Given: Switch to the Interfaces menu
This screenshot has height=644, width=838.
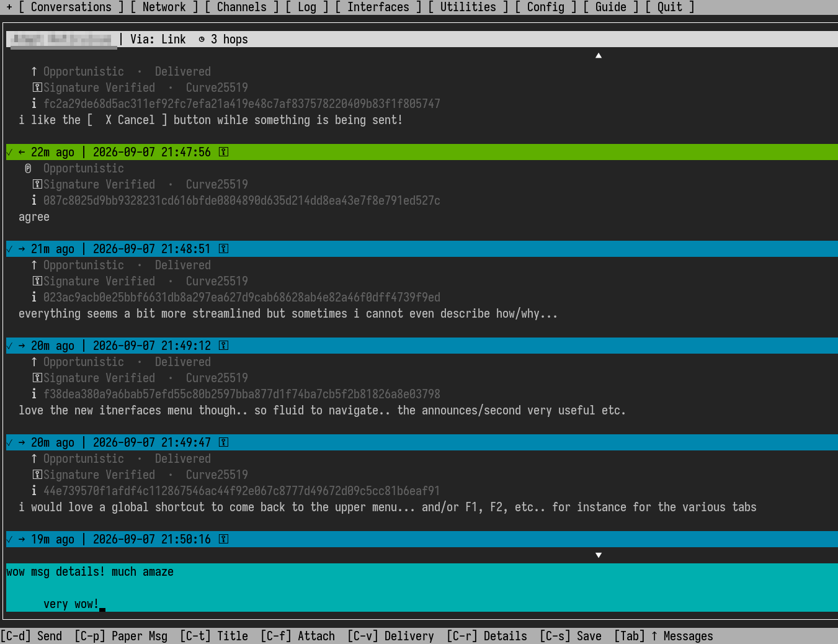Looking at the screenshot, I should (378, 7).
